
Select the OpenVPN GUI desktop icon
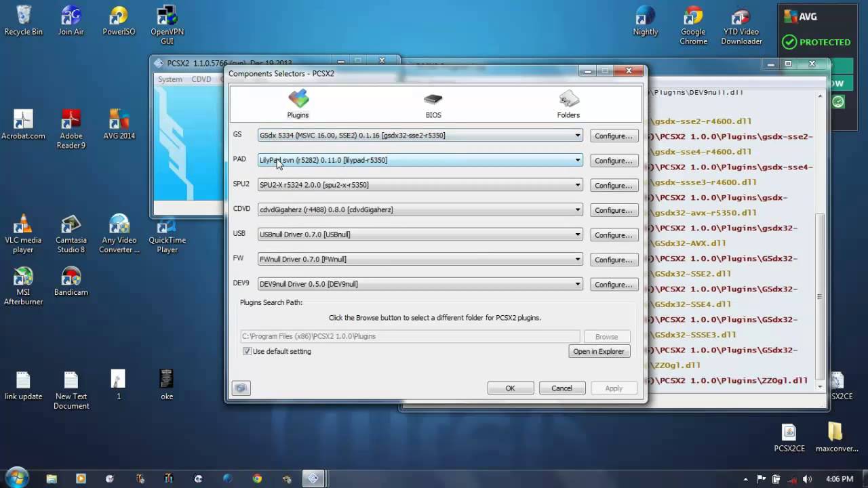[x=167, y=26]
